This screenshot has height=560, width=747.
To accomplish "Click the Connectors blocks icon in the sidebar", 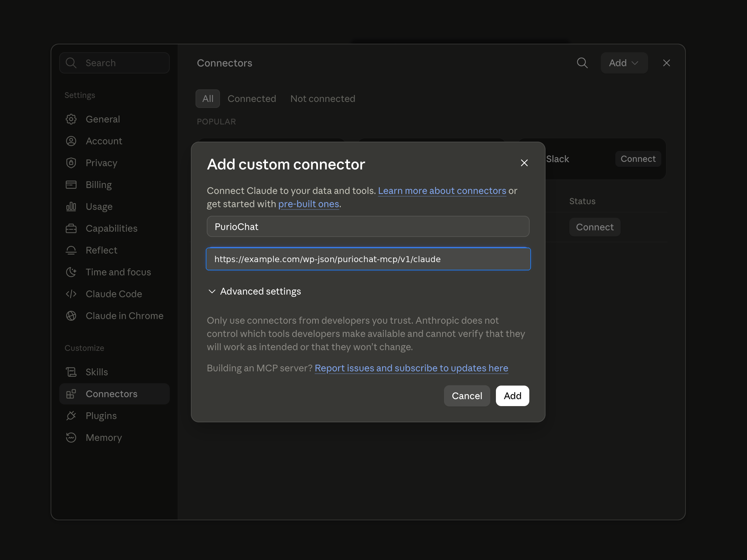I will pos(71,394).
